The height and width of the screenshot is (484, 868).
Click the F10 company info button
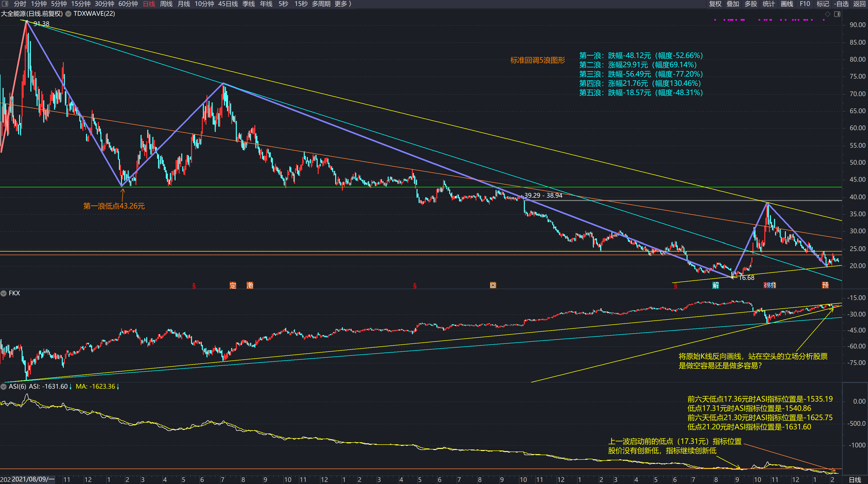(x=805, y=4)
